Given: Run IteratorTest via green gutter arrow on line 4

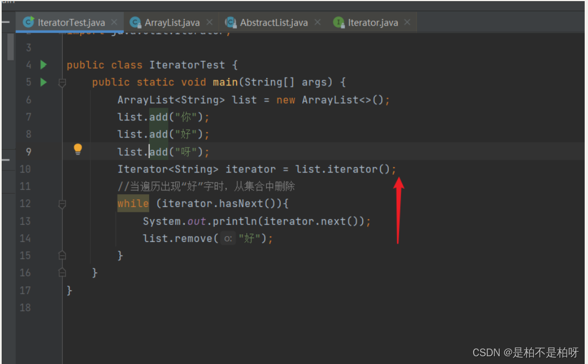Looking at the screenshot, I should [x=43, y=64].
